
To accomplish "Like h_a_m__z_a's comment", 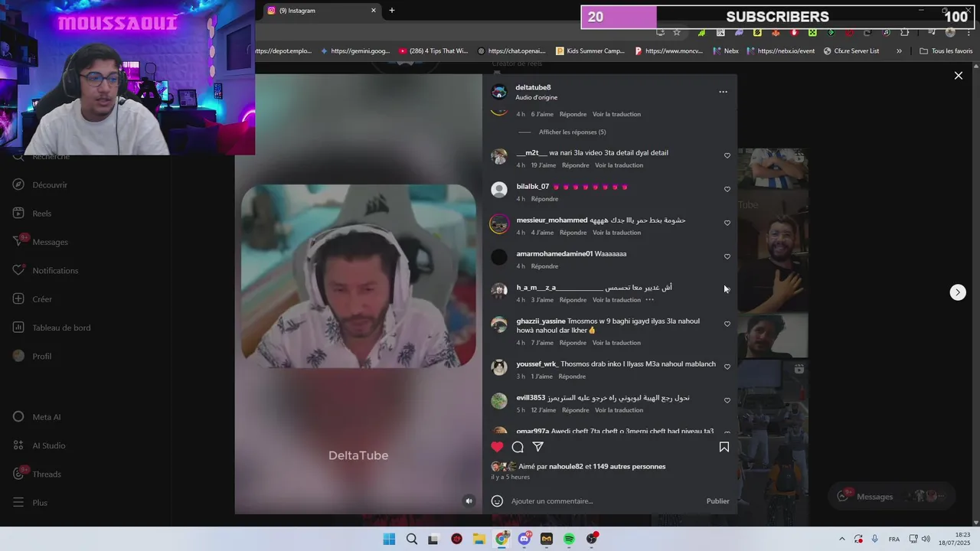I will [x=727, y=289].
